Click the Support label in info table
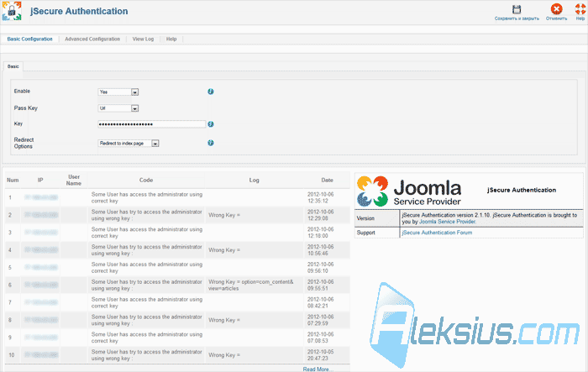588x372 pixels. click(366, 233)
